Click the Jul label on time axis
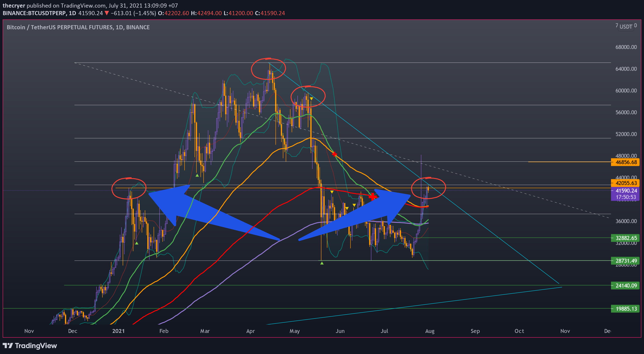644x354 pixels. (x=384, y=331)
